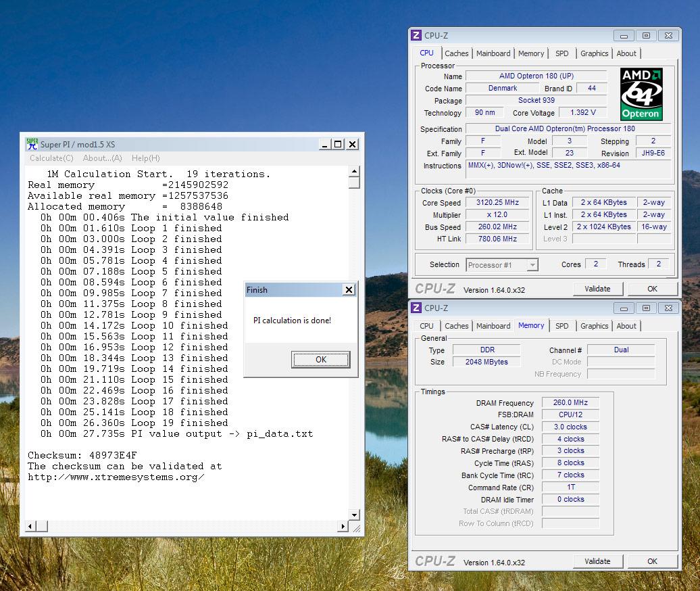Click the CAS# Latency value 3.0 clocks
700x591 pixels.
click(570, 427)
